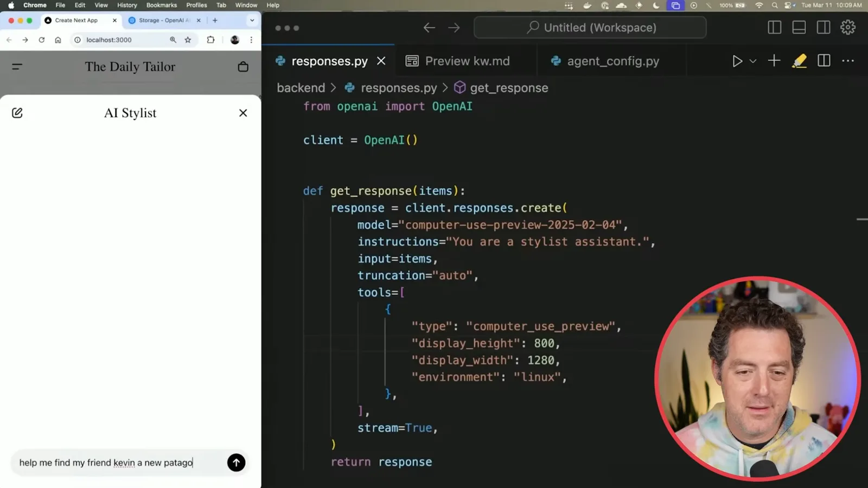Expand the run options dropdown arrow
The height and width of the screenshot is (488, 868).
(753, 61)
